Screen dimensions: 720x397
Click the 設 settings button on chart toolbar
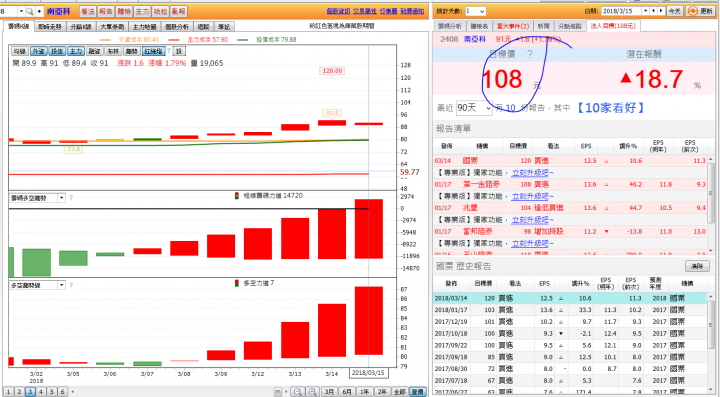pos(179,51)
